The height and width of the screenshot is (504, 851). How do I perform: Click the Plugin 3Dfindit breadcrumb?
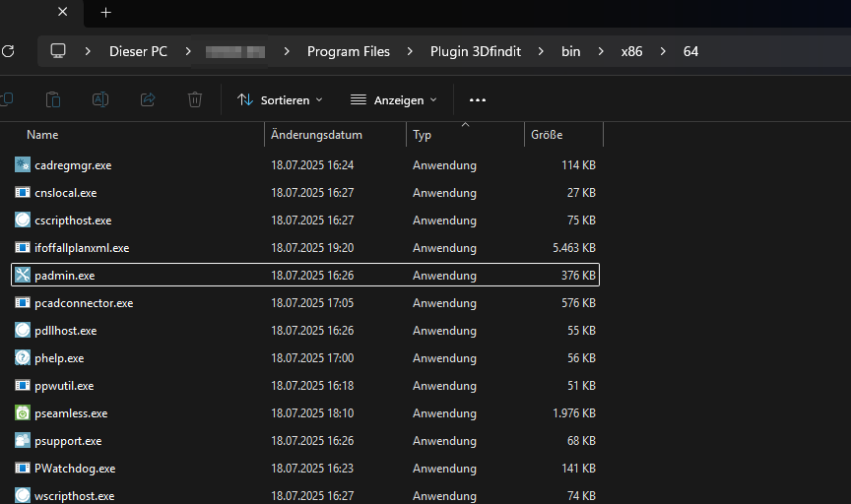point(476,51)
